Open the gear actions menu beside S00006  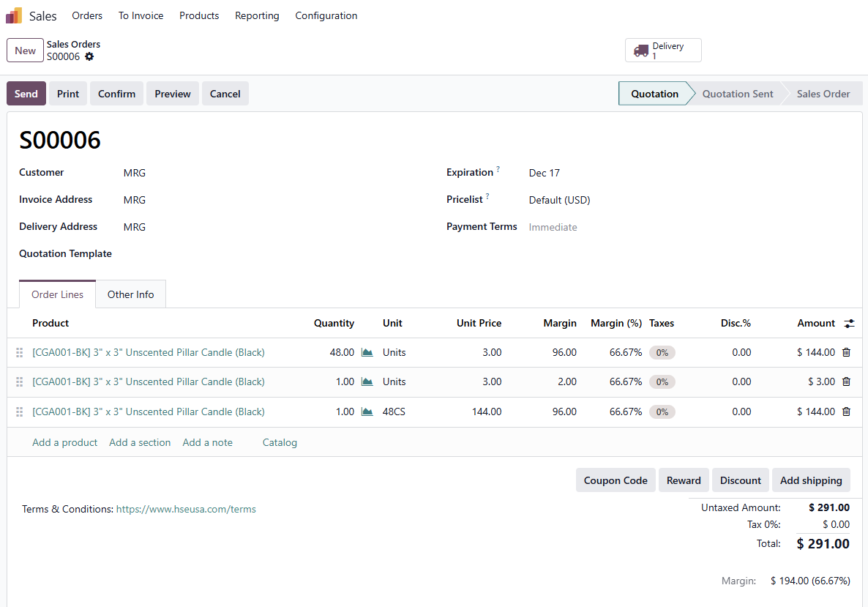pos(89,56)
